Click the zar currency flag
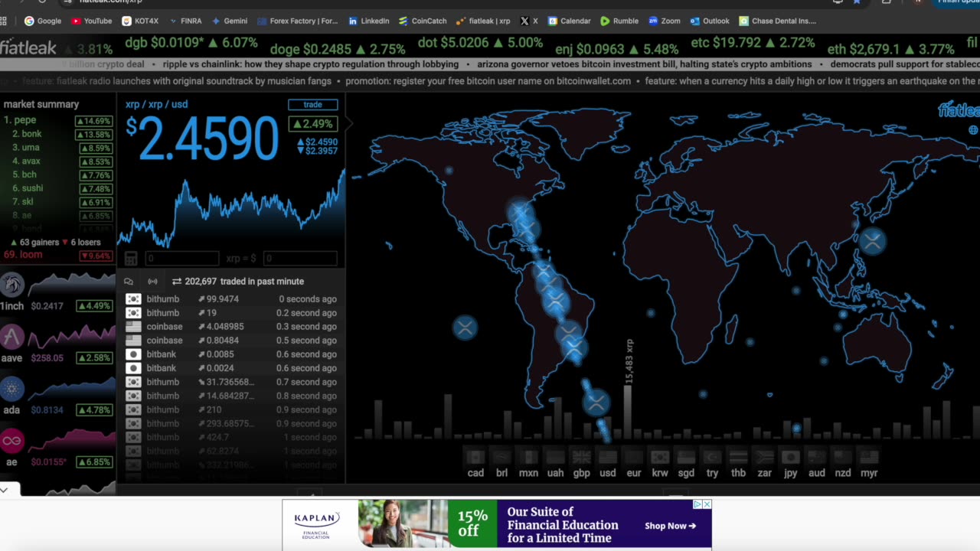The width and height of the screenshot is (980, 551). tap(764, 457)
